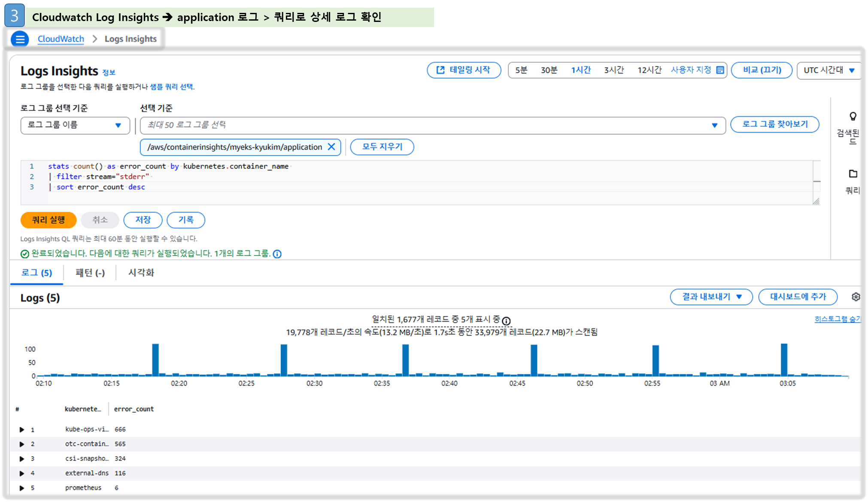This screenshot has width=868, height=502.
Task: Switch to the 시각화 tab
Action: [141, 273]
